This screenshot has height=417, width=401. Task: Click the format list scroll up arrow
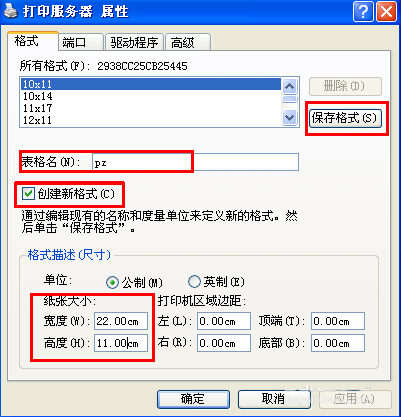[289, 87]
